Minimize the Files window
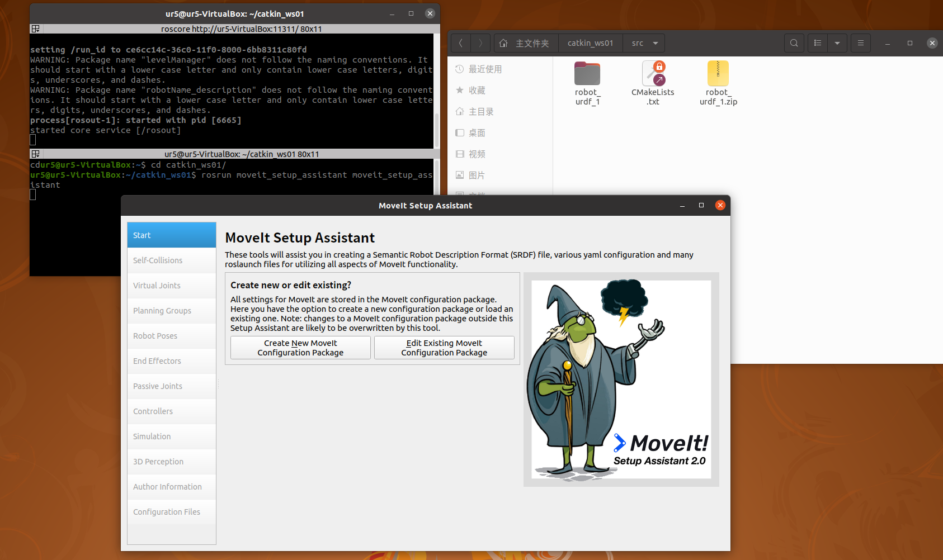The width and height of the screenshot is (943, 560). coord(888,43)
